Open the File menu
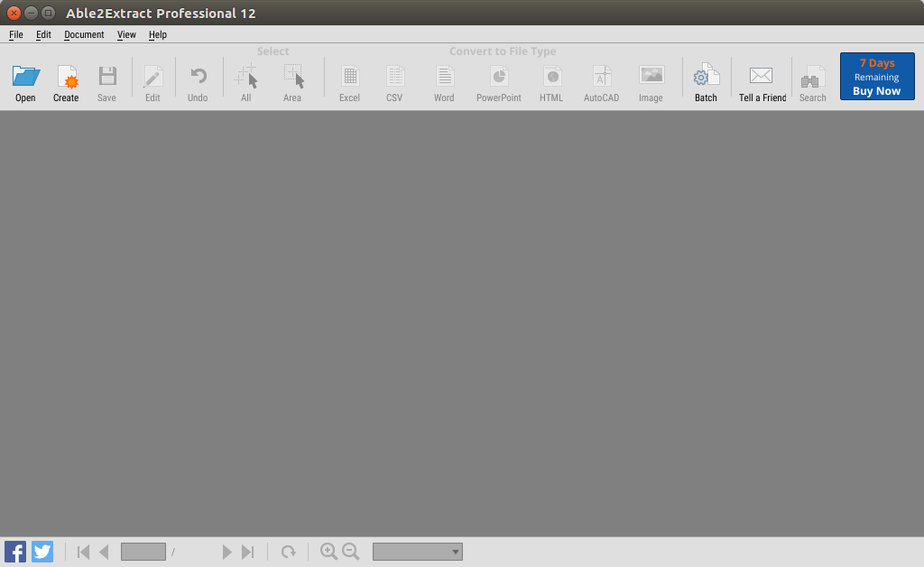This screenshot has width=924, height=567. [16, 34]
